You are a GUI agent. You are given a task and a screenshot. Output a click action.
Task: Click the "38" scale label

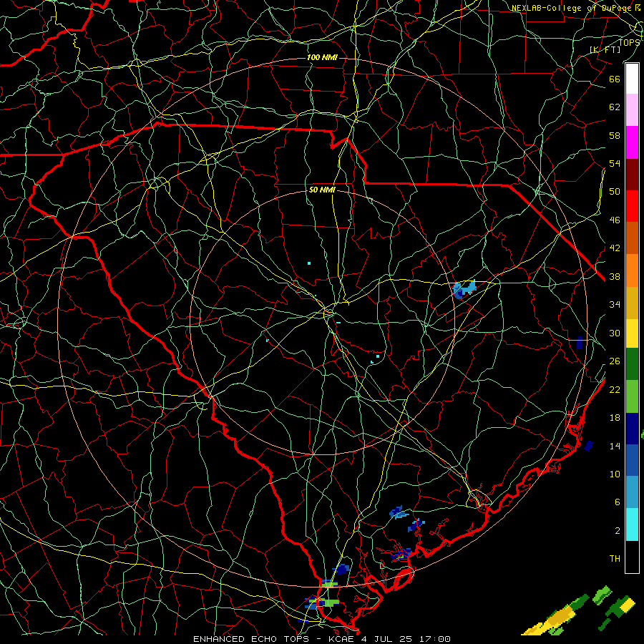(x=615, y=276)
